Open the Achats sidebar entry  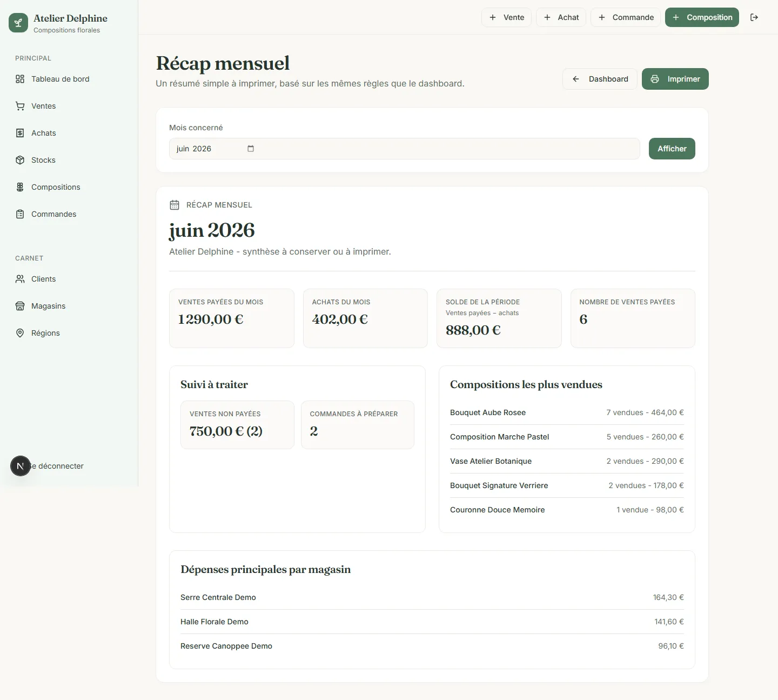(69, 133)
